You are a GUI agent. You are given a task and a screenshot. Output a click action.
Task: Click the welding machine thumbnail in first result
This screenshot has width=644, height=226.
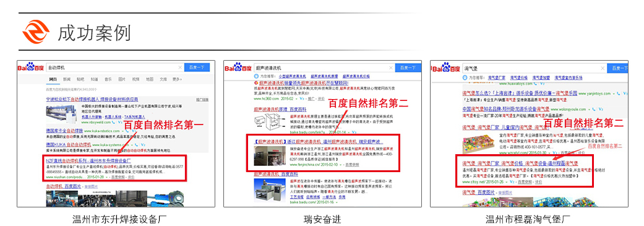pyautogui.click(x=61, y=114)
